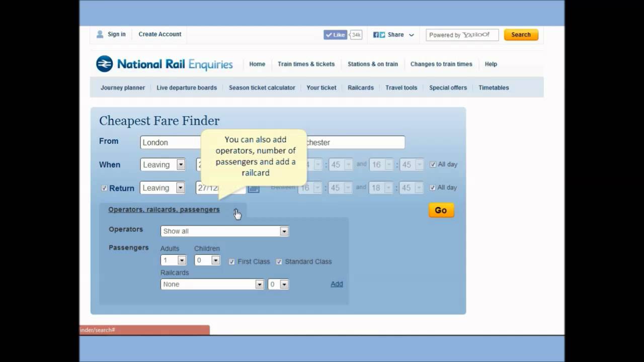Open the Adults count dropdown
644x362 pixels.
(174, 260)
